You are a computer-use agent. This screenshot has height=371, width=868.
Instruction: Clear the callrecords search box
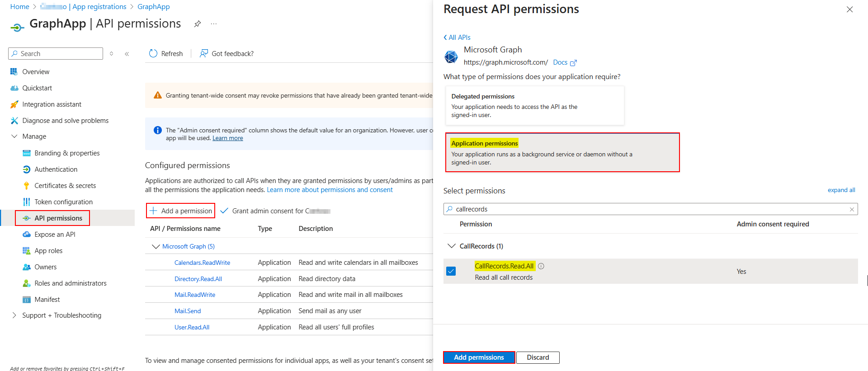852,209
